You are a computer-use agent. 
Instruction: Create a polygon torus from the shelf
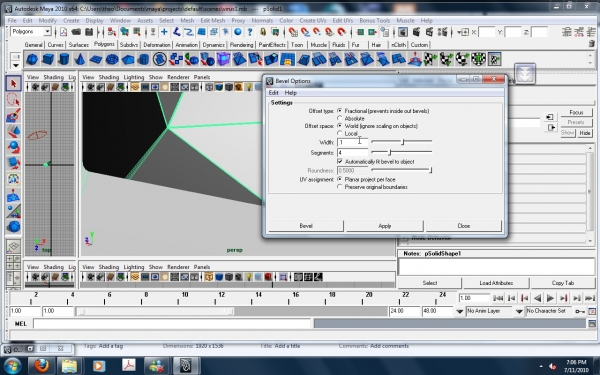[x=112, y=59]
